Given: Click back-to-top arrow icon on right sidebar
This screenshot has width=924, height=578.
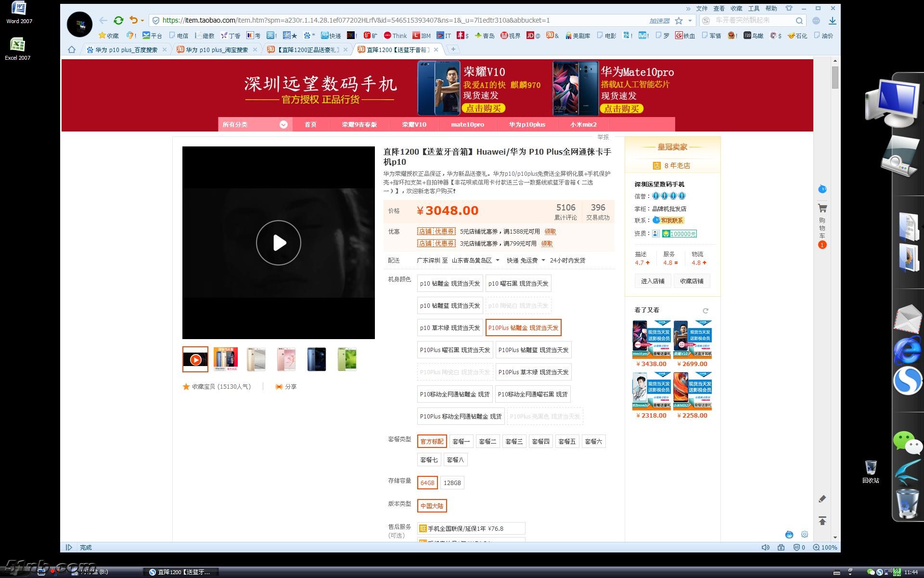Looking at the screenshot, I should [x=822, y=521].
